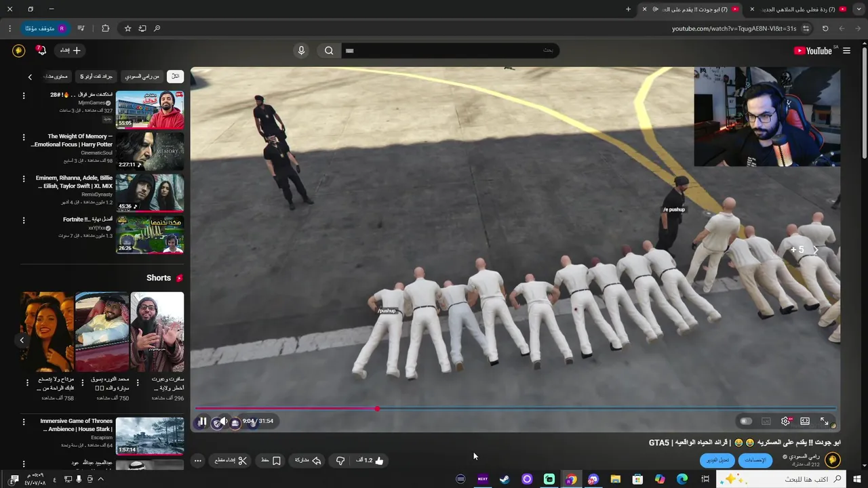The image size is (868, 488).
Task: Open Microsoft Edge from the taskbar
Action: tap(682, 479)
